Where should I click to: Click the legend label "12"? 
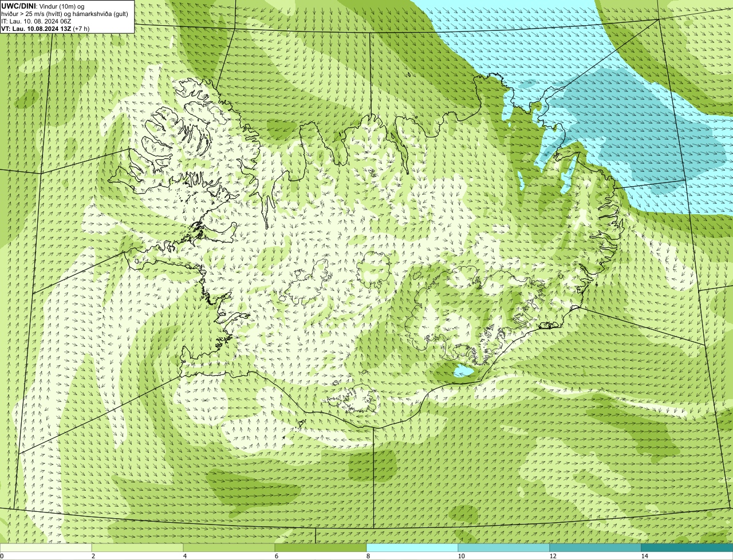coord(553,556)
